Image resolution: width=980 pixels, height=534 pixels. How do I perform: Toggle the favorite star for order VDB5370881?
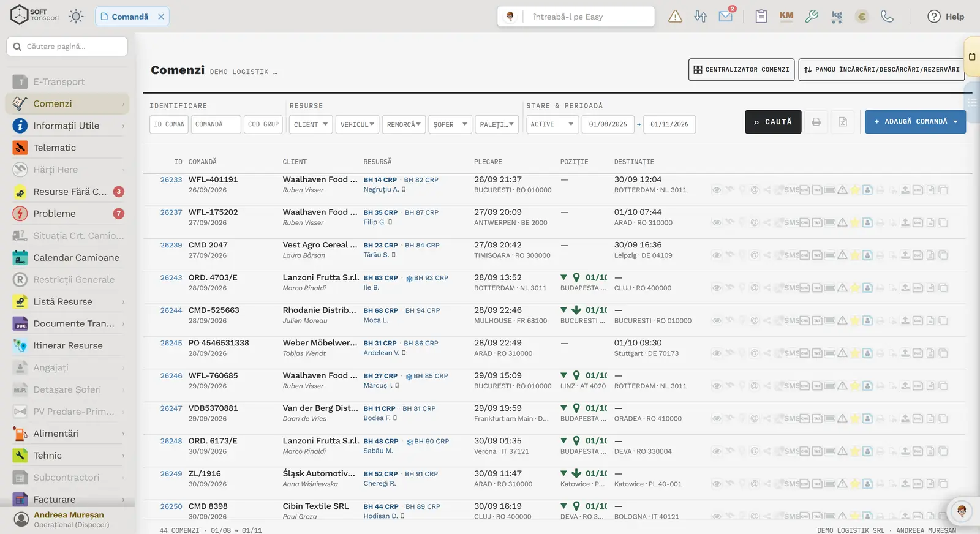pos(855,418)
